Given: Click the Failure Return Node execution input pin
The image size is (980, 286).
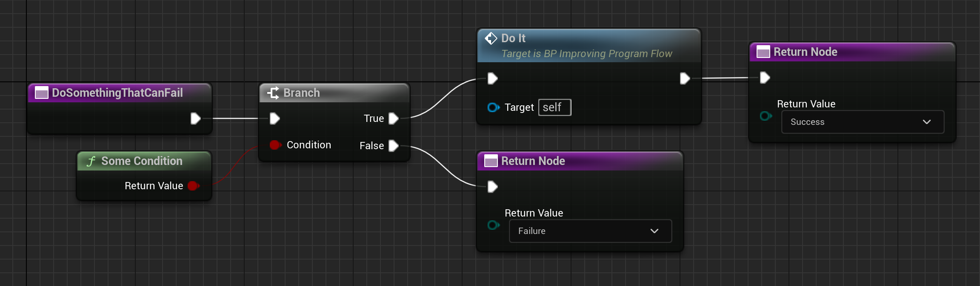Looking at the screenshot, I should coord(493,187).
